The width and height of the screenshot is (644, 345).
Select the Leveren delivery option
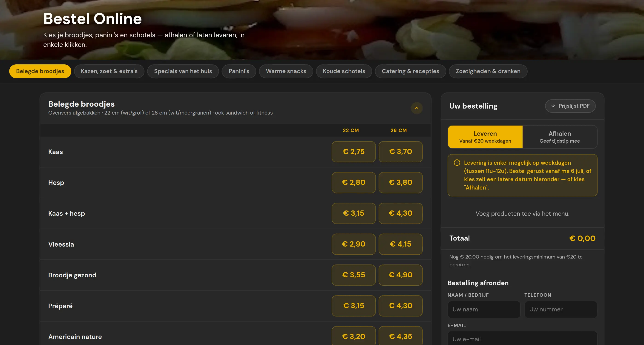[485, 137]
